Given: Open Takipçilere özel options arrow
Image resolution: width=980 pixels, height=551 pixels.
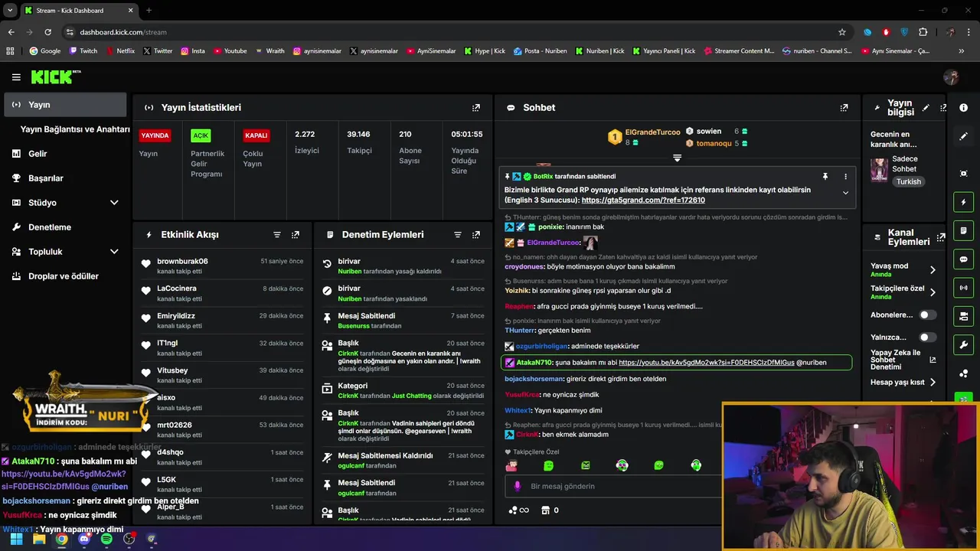Looking at the screenshot, I should click(x=933, y=292).
